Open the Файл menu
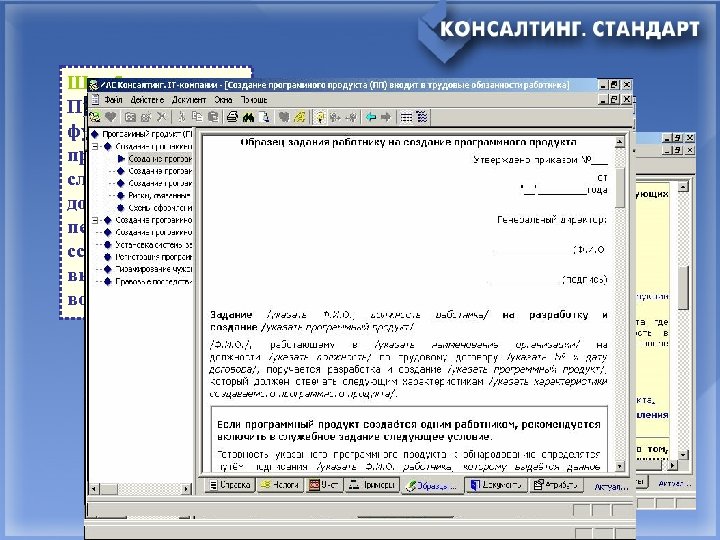Image resolution: width=720 pixels, height=540 pixels. [x=113, y=100]
